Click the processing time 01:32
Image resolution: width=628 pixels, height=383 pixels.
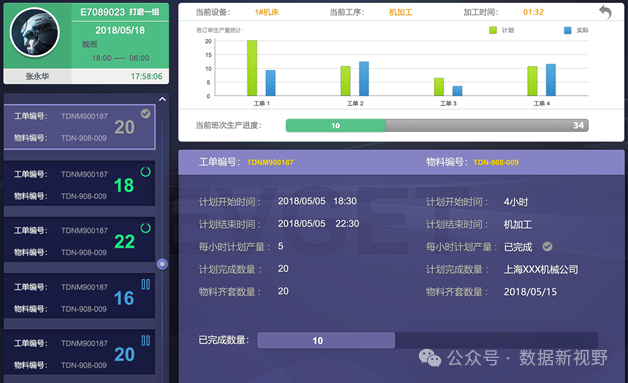pyautogui.click(x=533, y=12)
